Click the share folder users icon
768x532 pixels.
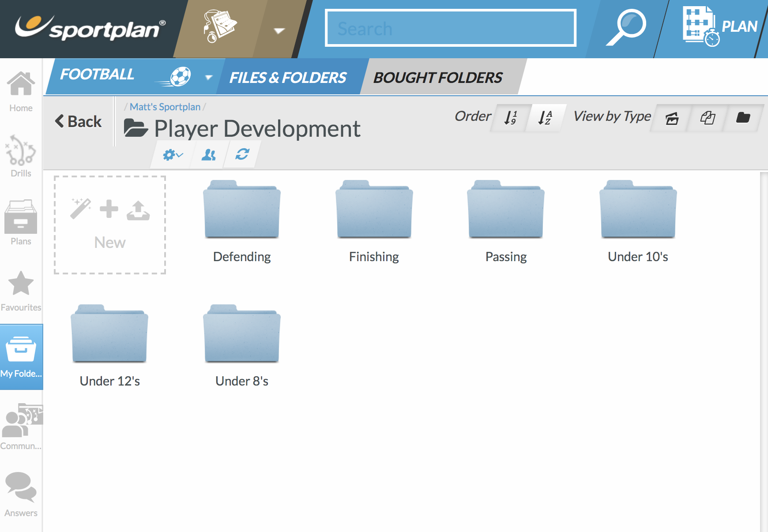click(x=208, y=155)
